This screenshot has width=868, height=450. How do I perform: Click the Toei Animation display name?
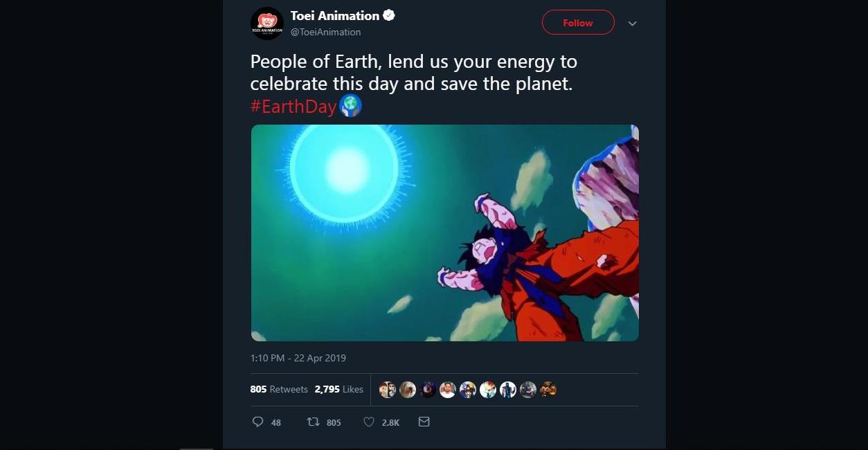[x=335, y=15]
